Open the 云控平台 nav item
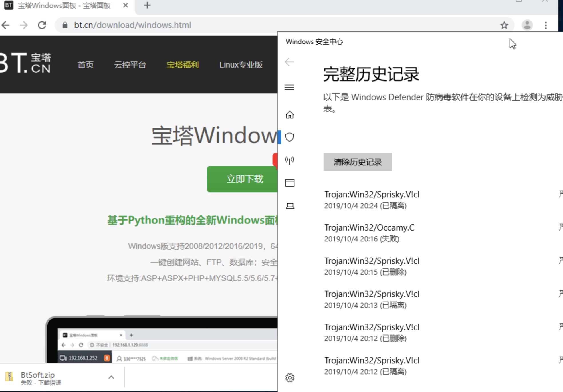This screenshot has height=392, width=563. tap(130, 65)
